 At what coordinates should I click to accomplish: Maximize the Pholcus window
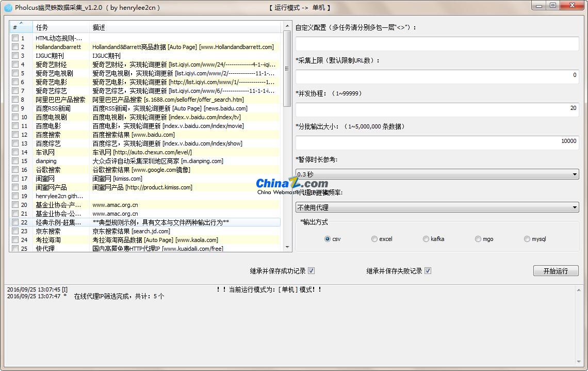(x=553, y=6)
